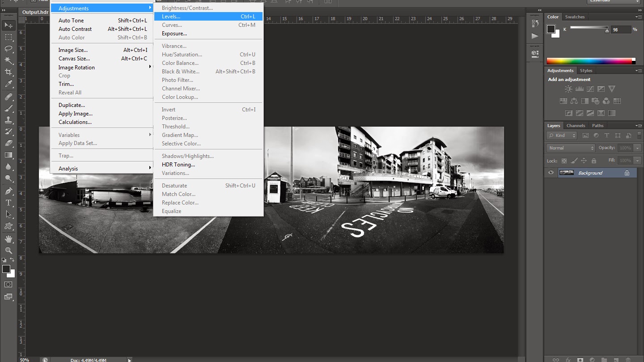This screenshot has width=644, height=362.
Task: Select the Hand tool
Action: pyautogui.click(x=8, y=239)
